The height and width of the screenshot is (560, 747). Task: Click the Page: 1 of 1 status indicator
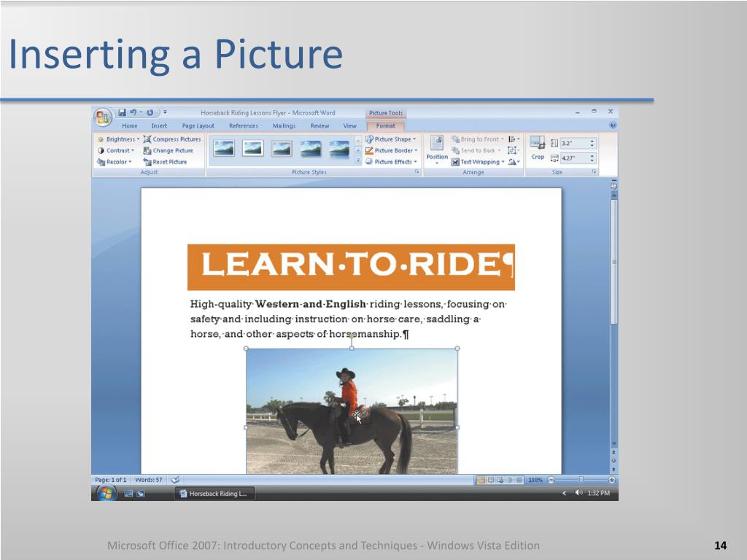[111, 480]
